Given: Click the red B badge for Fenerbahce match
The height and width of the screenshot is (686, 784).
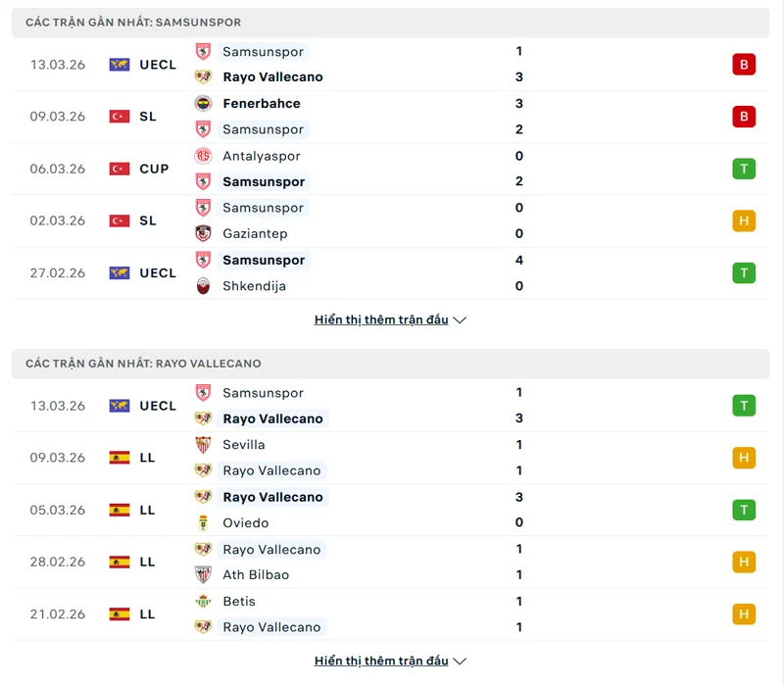Looking at the screenshot, I should 744,117.
